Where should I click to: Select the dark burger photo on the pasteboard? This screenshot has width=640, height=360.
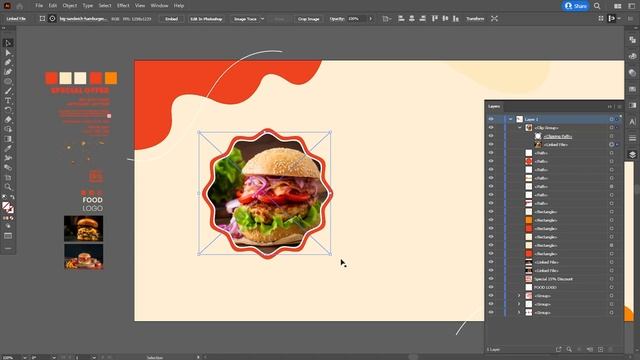pos(84,229)
